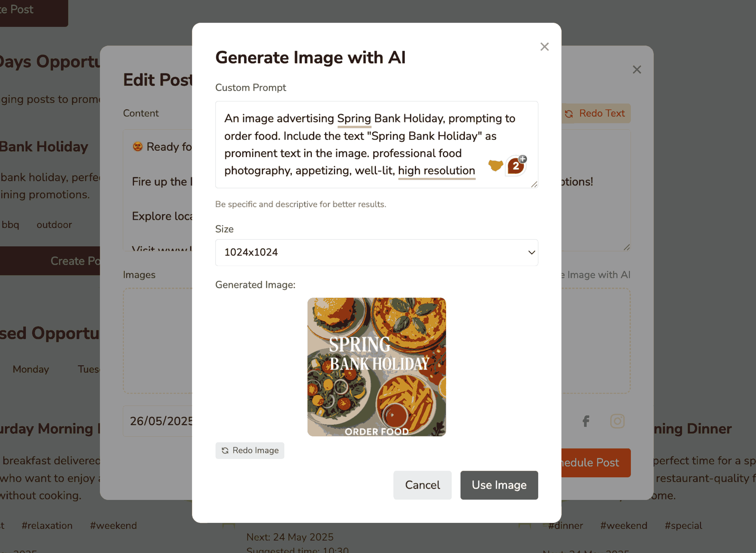
Task: Select the Instagram platform icon
Action: tap(618, 421)
